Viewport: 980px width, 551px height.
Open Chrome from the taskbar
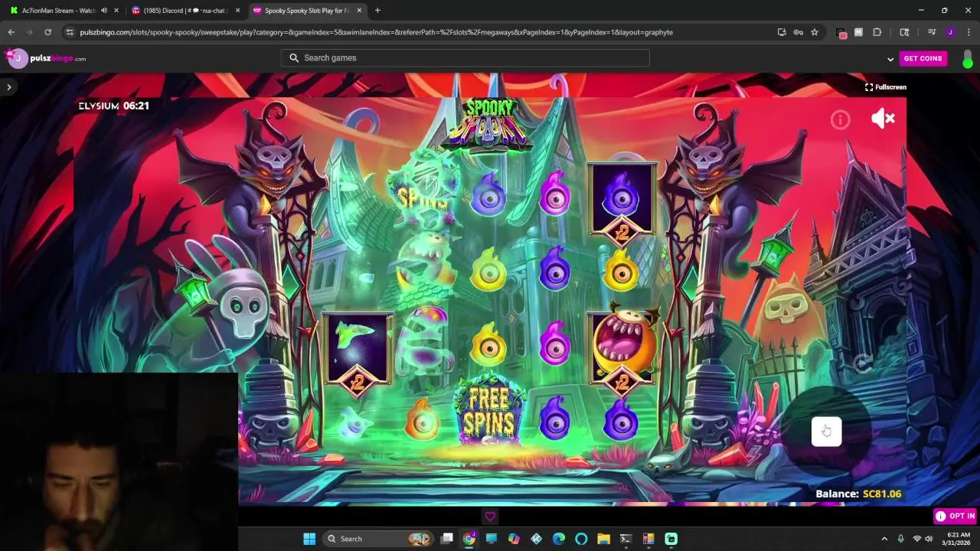coord(469,539)
